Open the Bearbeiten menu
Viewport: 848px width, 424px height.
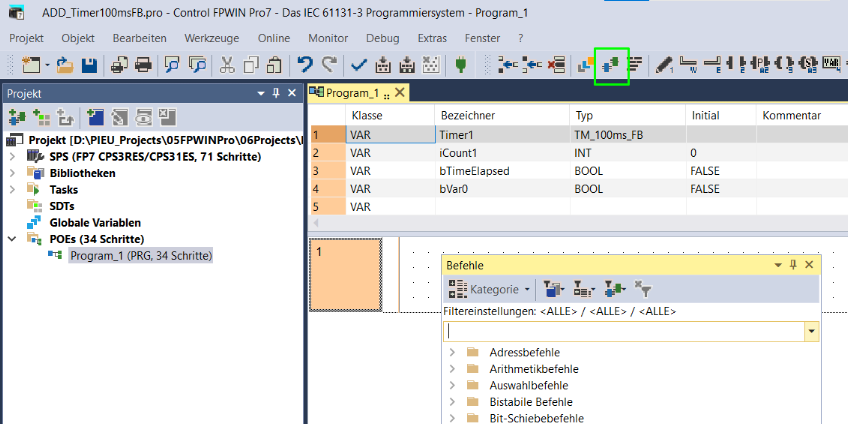point(140,38)
